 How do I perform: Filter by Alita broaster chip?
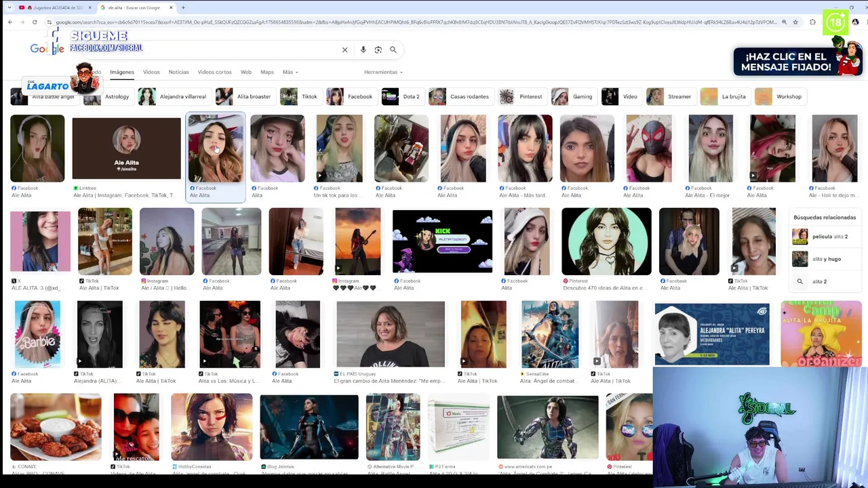(244, 96)
